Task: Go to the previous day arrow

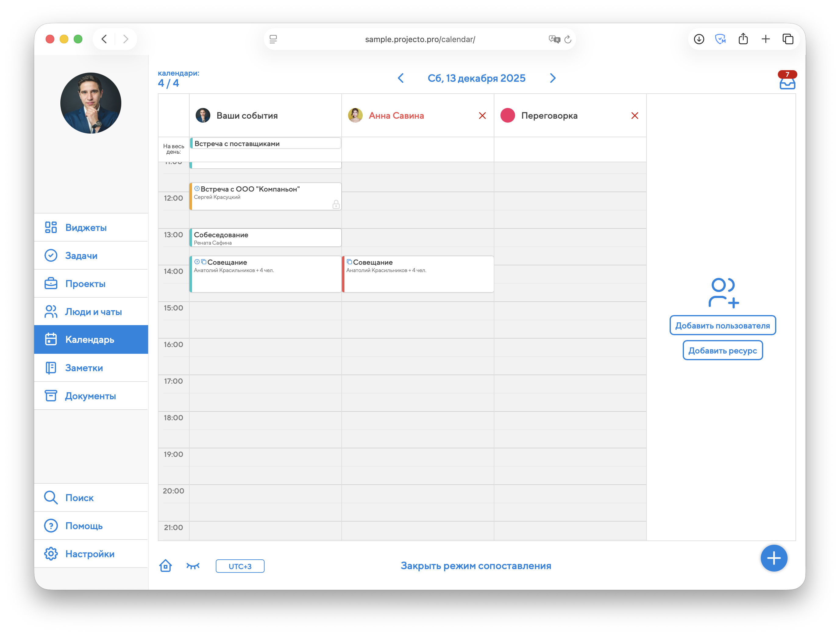Action: (x=400, y=78)
